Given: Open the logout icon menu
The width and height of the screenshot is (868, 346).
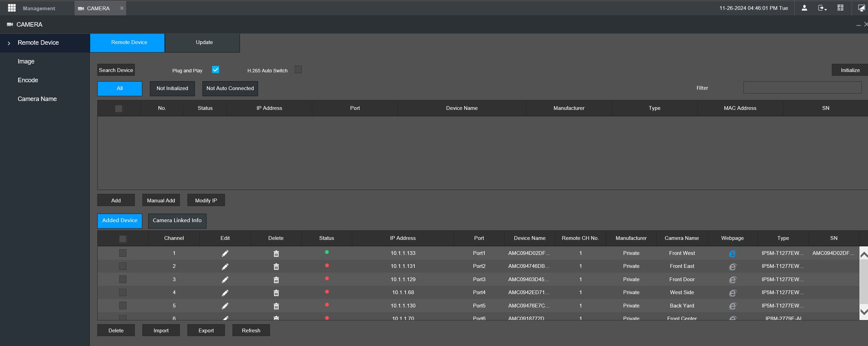Looking at the screenshot, I should 822,8.
